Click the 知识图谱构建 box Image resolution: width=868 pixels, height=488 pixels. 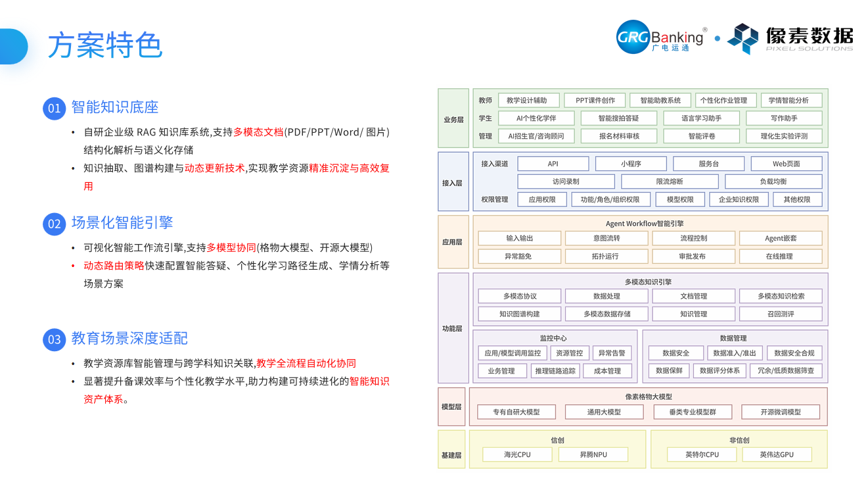[519, 314]
